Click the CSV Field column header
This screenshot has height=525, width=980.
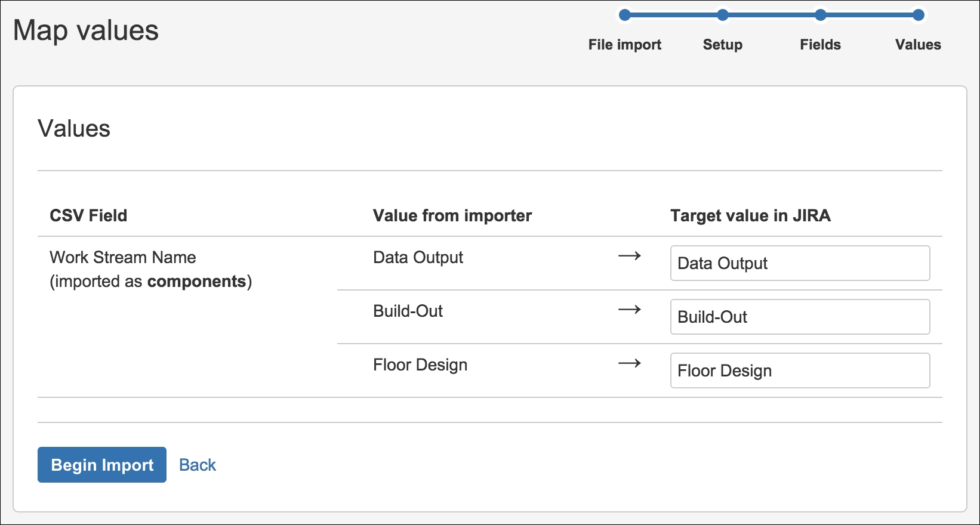pos(88,215)
